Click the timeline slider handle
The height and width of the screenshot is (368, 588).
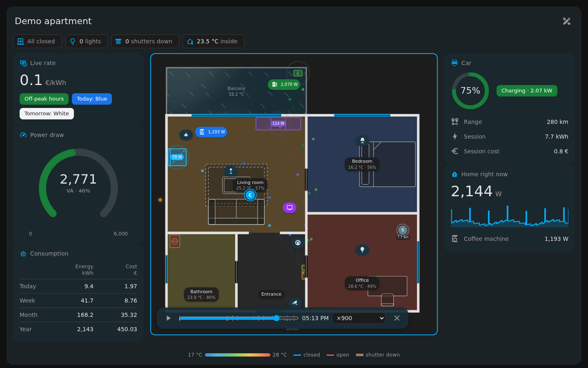click(x=276, y=318)
